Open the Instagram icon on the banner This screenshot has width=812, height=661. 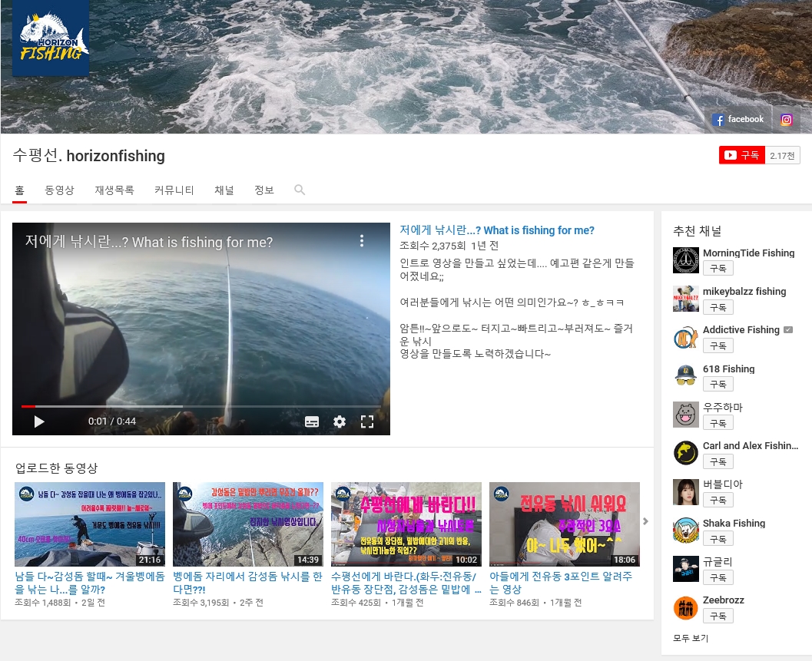[787, 120]
